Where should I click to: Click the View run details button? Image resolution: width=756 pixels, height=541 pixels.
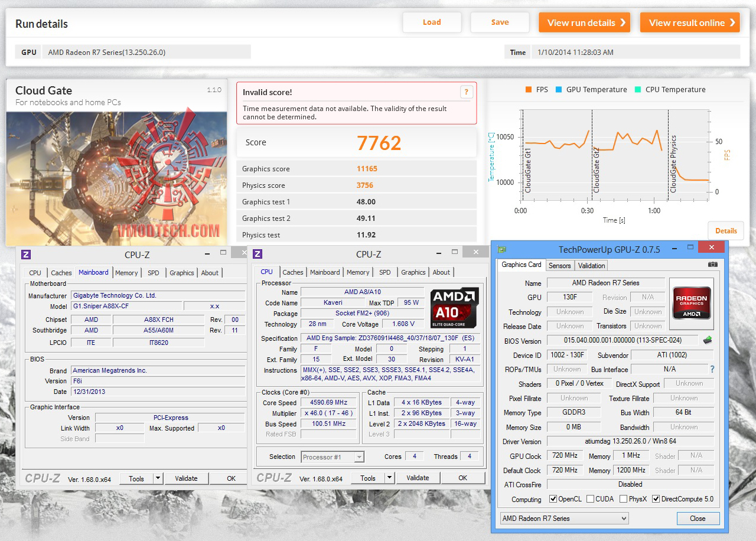pyautogui.click(x=584, y=22)
